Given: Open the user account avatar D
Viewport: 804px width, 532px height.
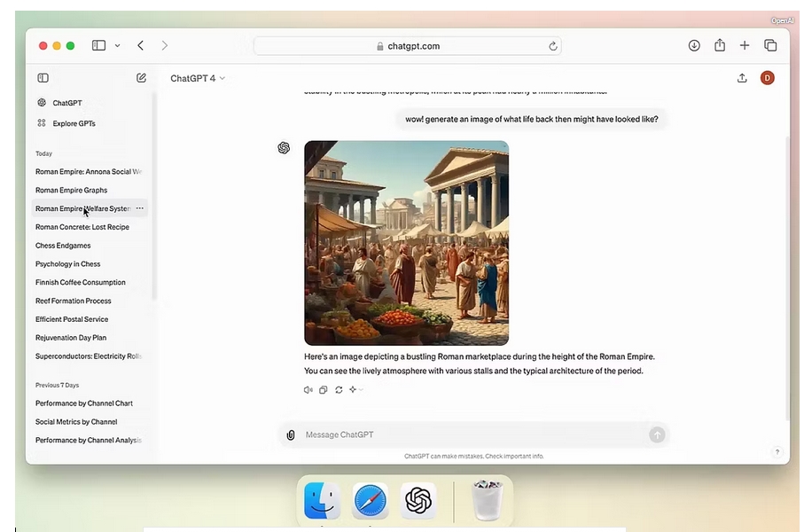Looking at the screenshot, I should tap(767, 78).
